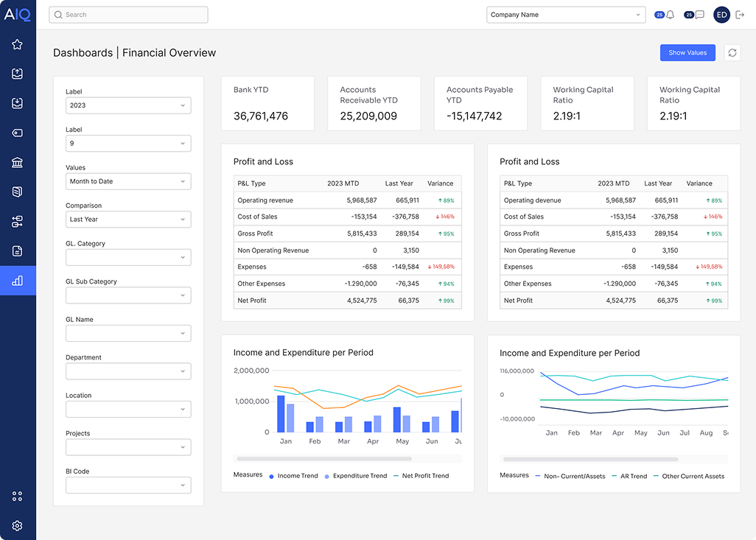Refresh the dashboard using the refresh icon
Viewport: 756px width, 540px height.
732,52
